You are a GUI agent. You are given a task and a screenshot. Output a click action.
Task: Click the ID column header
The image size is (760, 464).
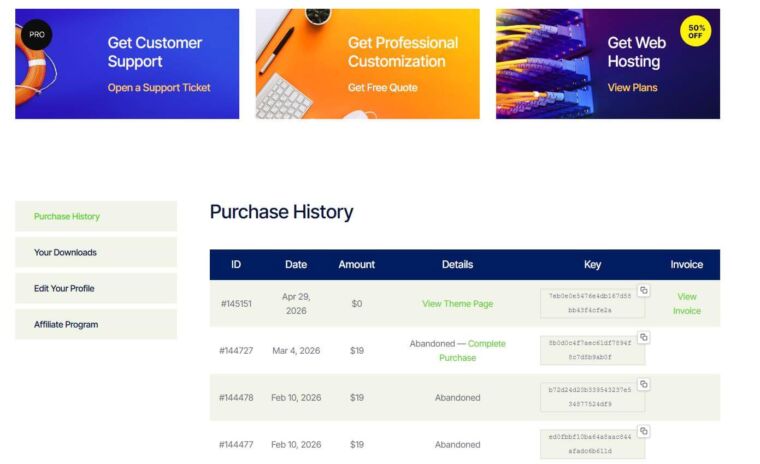click(236, 264)
